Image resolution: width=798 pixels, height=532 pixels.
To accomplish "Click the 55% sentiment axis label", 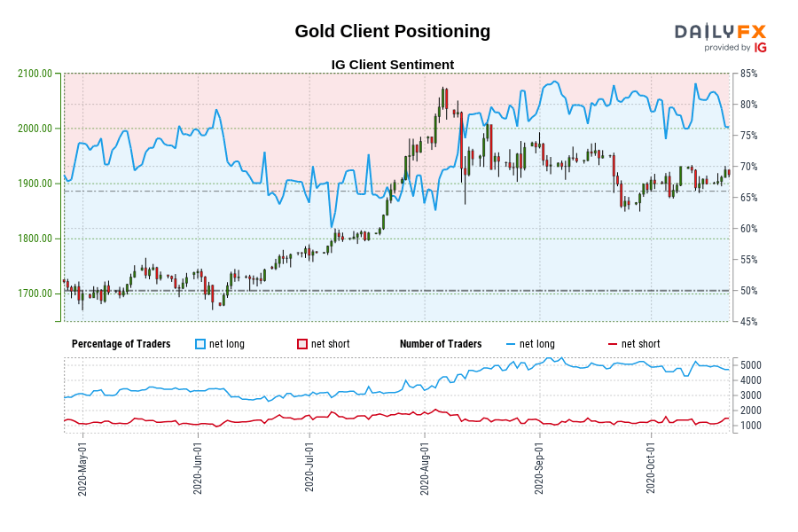I will pyautogui.click(x=748, y=260).
